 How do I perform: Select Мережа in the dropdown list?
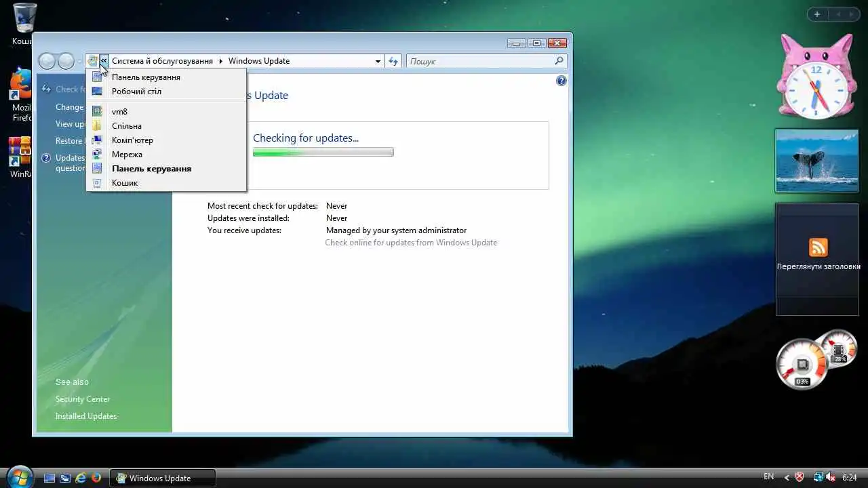click(x=166, y=155)
